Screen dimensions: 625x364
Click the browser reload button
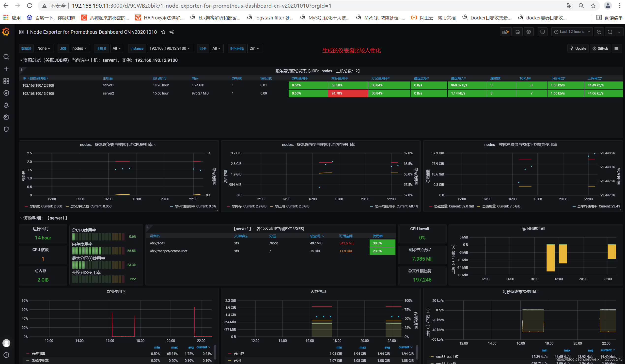(x=30, y=5)
